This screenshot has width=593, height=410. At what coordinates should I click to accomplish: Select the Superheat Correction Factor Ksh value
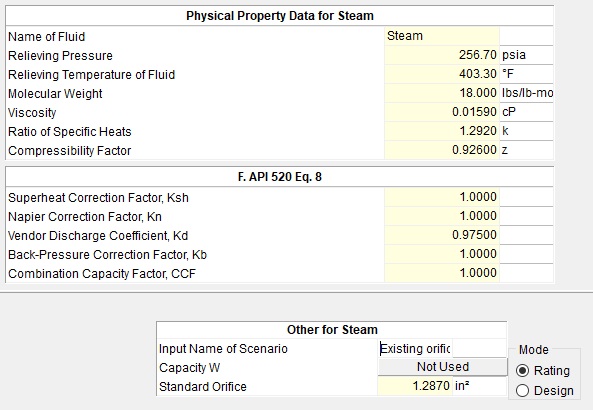tap(442, 197)
